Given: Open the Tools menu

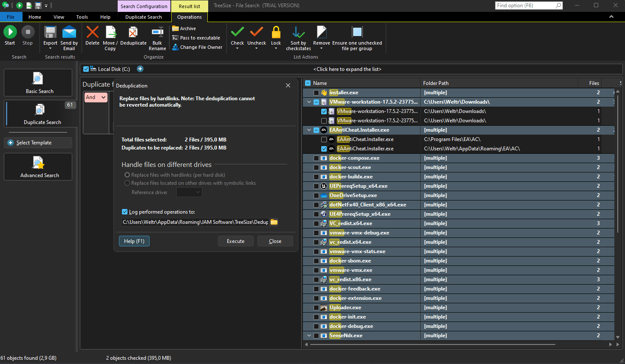Looking at the screenshot, I should (x=82, y=17).
